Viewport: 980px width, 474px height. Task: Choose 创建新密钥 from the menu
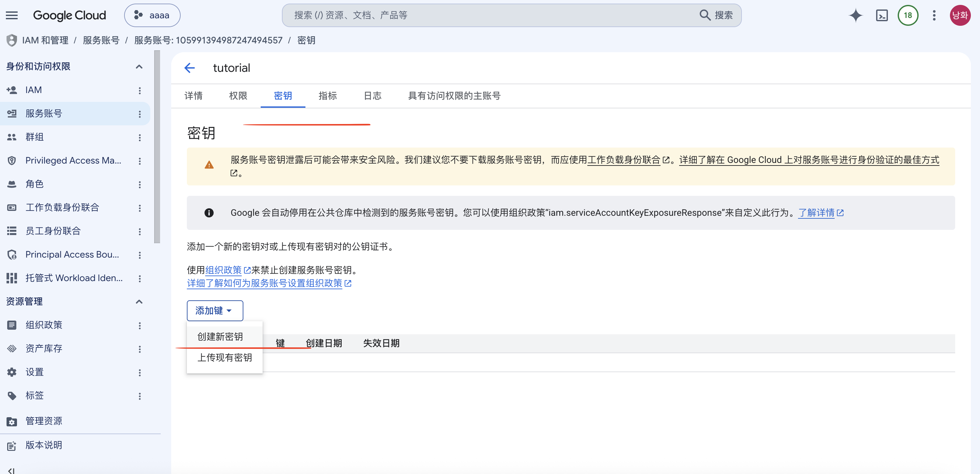[x=224, y=336]
